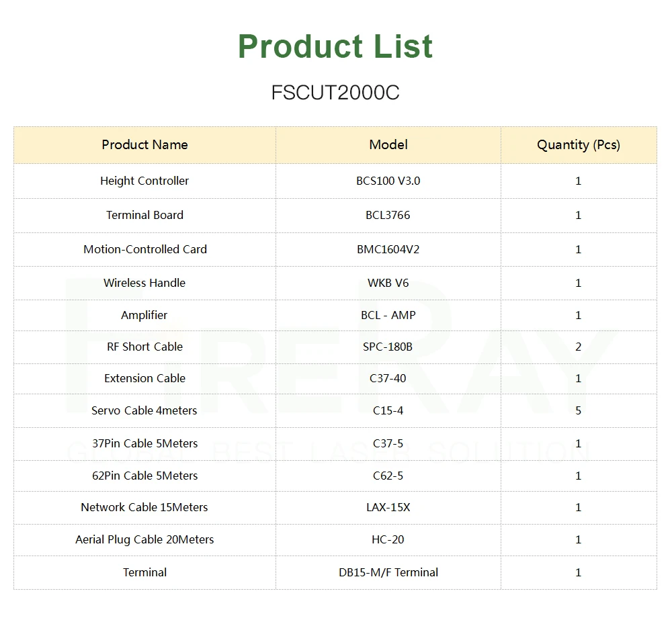Viewport: 672px width, 622px height.
Task: Select the 62Pin Cable 5Meters cell
Action: click(x=144, y=476)
